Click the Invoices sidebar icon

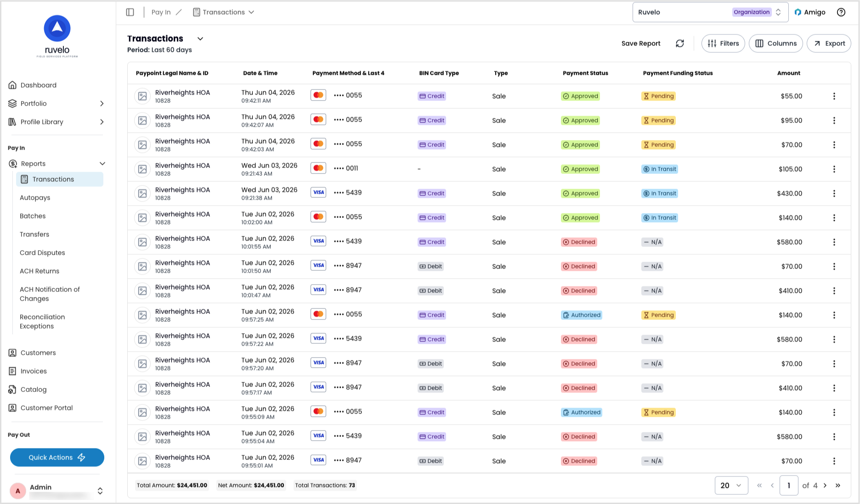(12, 371)
